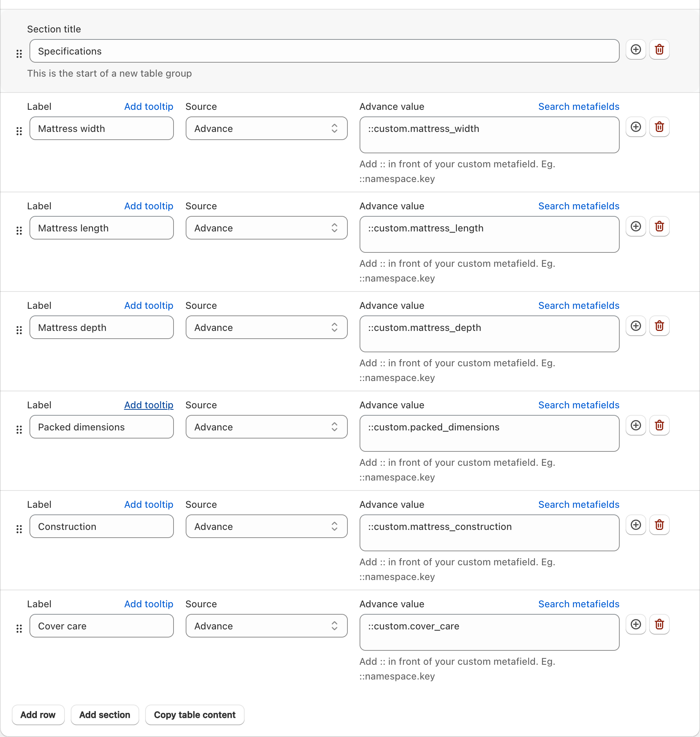700x737 pixels.
Task: Open the Source dropdown for Mattress width
Action: tap(266, 129)
